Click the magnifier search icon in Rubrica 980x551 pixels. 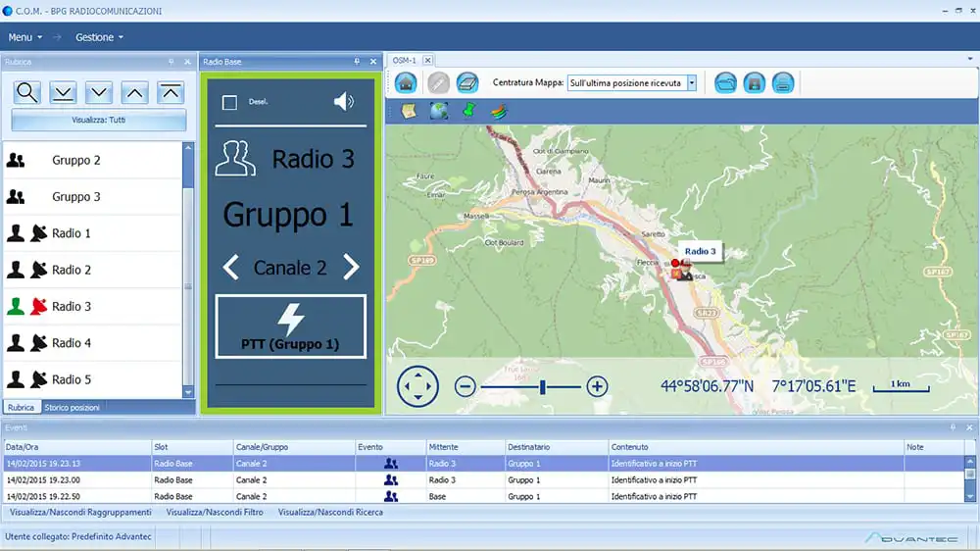pos(27,92)
